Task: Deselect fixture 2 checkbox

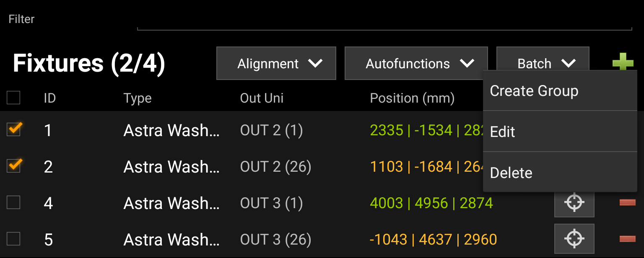Action: pyautogui.click(x=14, y=166)
